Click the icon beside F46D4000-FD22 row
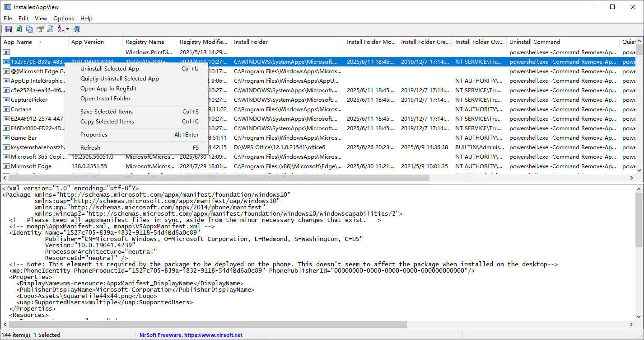Viewport: 644px width, 340px height. tap(6, 128)
